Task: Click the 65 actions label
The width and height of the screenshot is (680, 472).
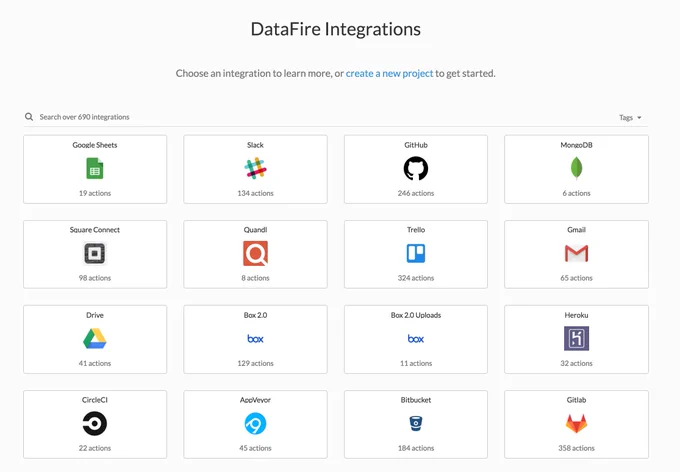Action: tap(576, 278)
